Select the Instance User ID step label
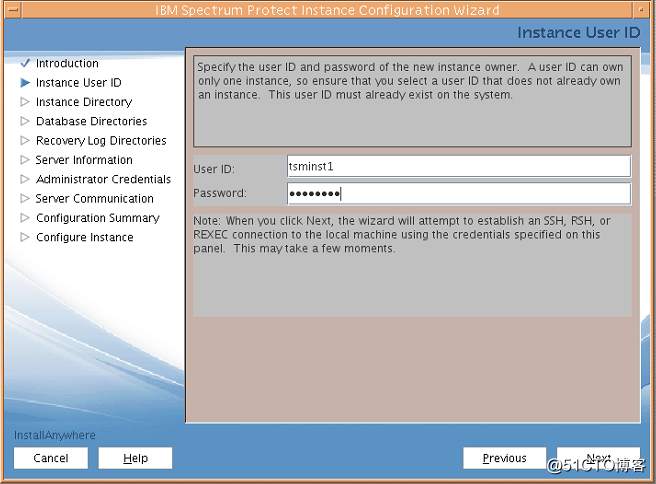Viewport: 656px width, 484px height. (79, 82)
